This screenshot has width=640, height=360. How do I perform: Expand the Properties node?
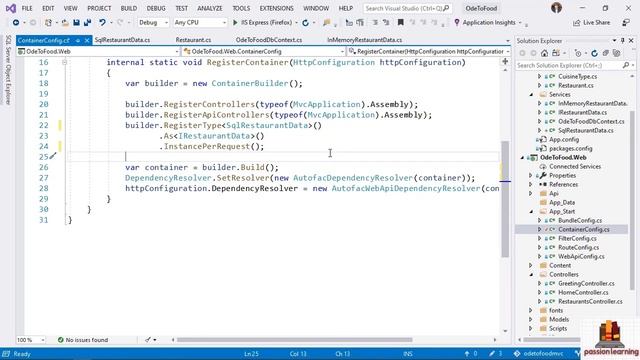pyautogui.click(x=531, y=176)
